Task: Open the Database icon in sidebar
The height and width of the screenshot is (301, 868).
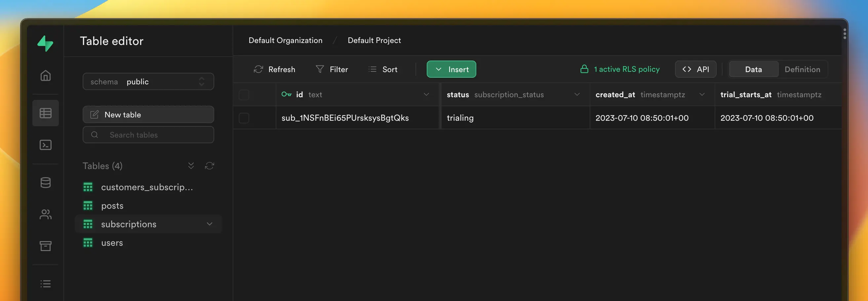Action: coord(46,183)
